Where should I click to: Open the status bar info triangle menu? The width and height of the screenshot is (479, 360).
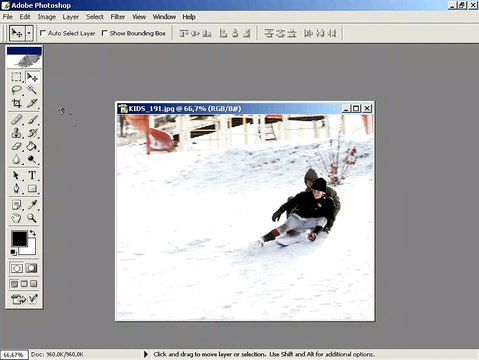146,354
